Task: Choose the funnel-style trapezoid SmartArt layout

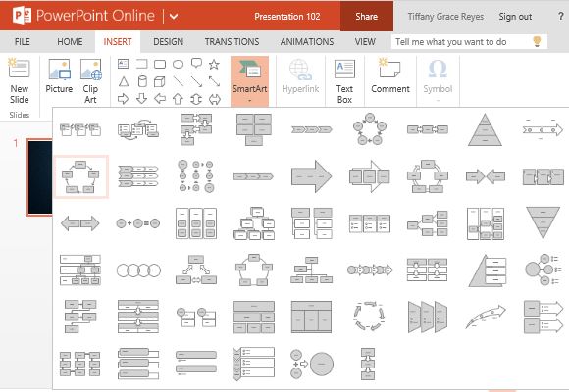Action: tap(427, 317)
